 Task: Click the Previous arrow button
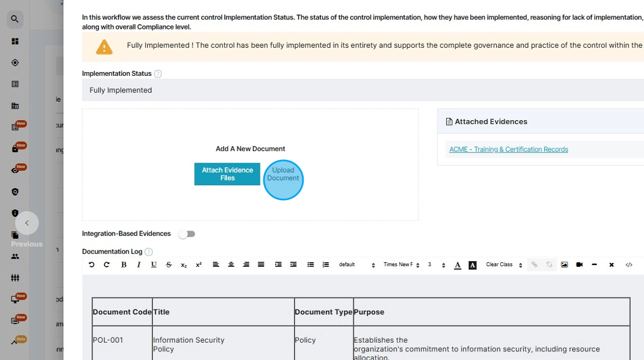click(x=26, y=223)
